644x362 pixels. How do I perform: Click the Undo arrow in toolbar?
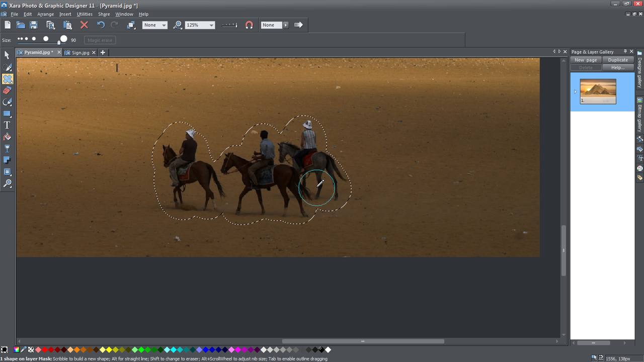click(101, 25)
